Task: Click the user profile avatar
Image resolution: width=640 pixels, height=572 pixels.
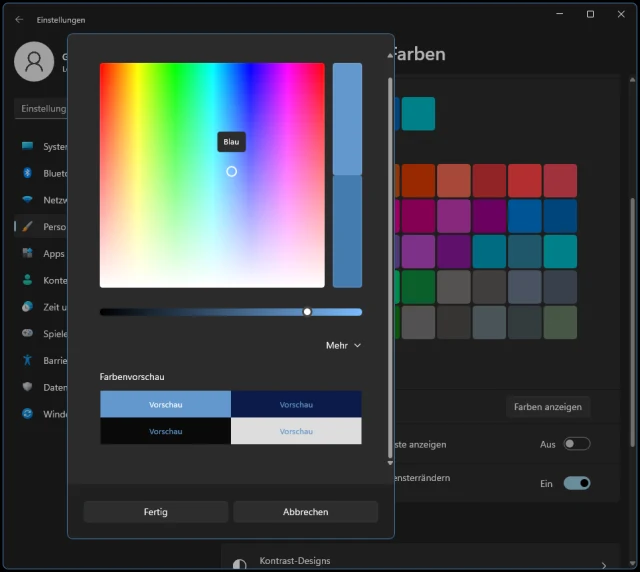Action: click(x=34, y=62)
